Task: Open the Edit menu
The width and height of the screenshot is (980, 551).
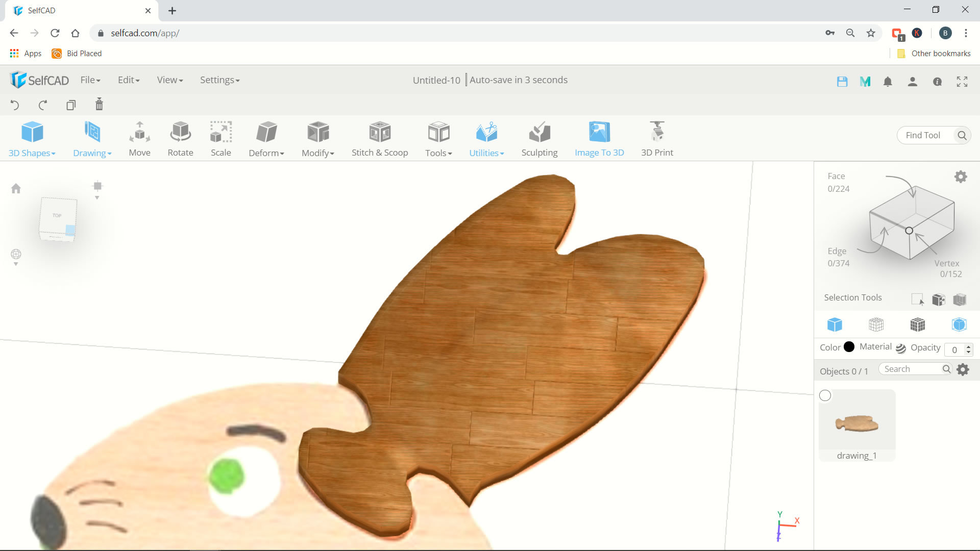Action: click(x=129, y=80)
